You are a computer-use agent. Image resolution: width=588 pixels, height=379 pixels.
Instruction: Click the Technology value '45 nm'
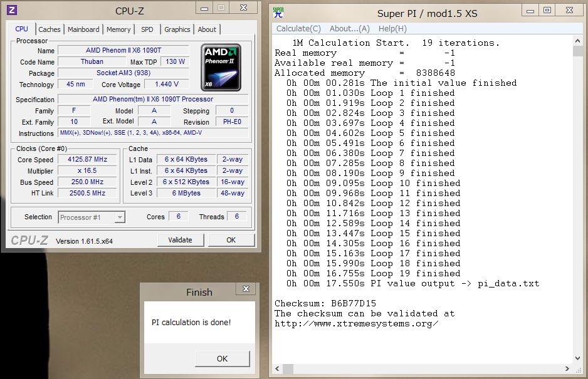click(76, 84)
